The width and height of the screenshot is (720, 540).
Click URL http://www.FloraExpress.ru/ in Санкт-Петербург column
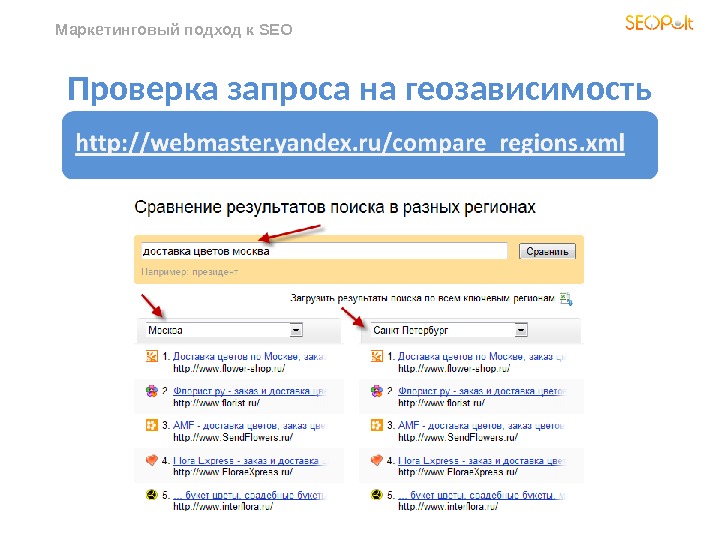458,472
